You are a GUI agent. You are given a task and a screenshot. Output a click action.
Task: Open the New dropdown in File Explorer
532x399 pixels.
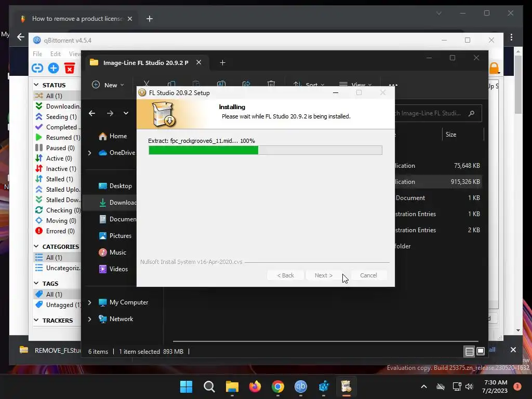click(108, 85)
